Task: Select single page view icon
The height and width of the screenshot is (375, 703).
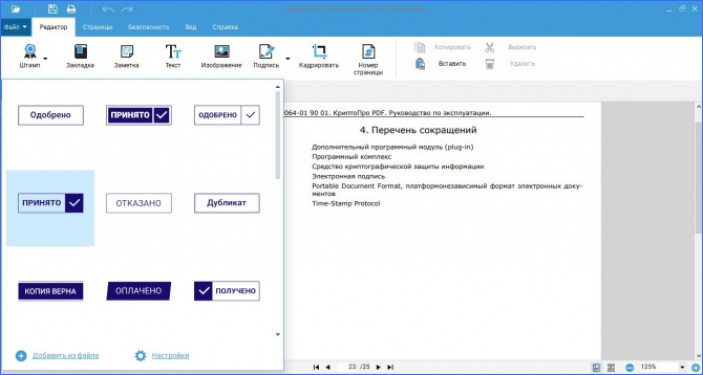Action: click(596, 368)
